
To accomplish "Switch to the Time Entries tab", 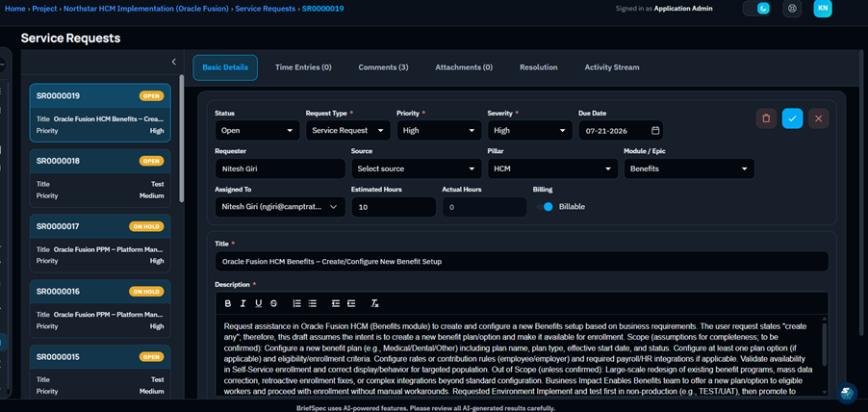I will pos(303,67).
